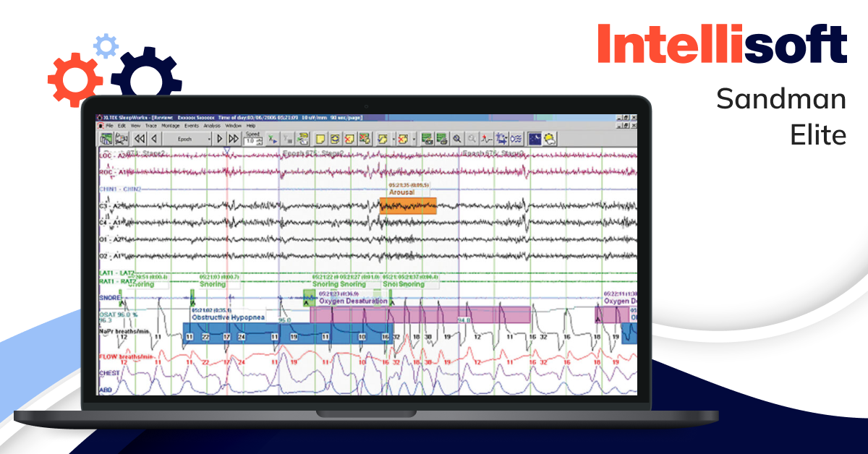This screenshot has width=868, height=454.
Task: Click the greyed Y axis icon
Action: pos(286,138)
